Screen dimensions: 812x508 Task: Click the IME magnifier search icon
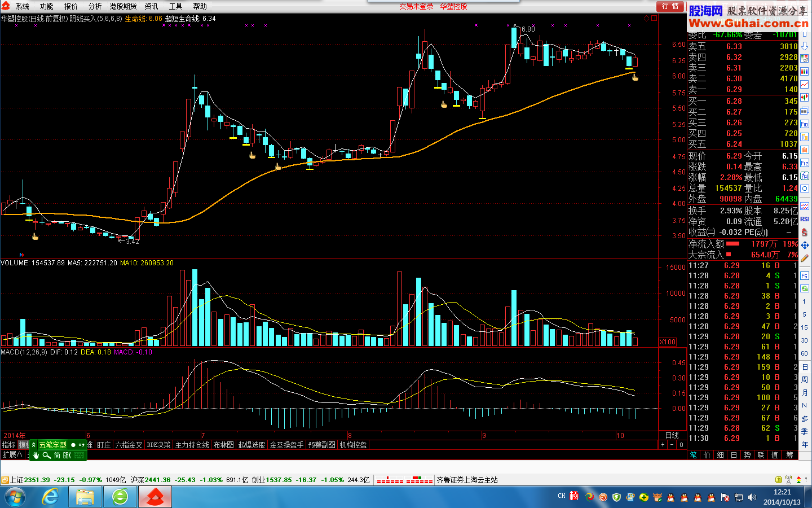46,455
